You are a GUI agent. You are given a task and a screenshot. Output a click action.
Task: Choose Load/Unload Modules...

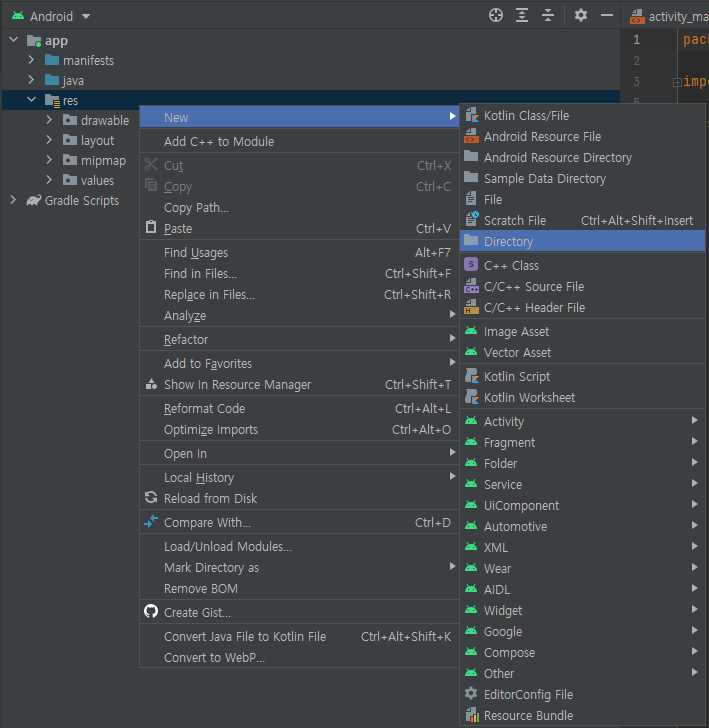pos(299,546)
